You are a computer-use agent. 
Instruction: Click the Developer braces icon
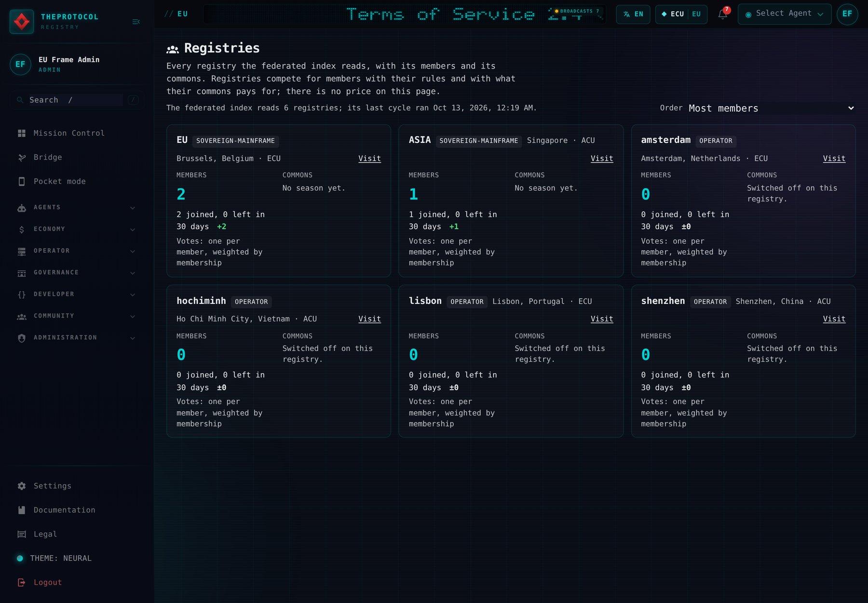point(22,295)
